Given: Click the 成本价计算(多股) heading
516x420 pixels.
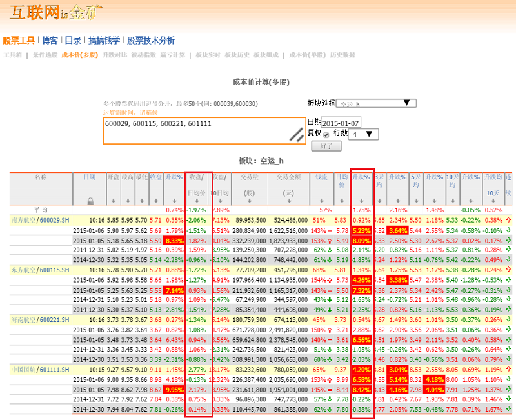Looking at the screenshot, I should tap(261, 82).
